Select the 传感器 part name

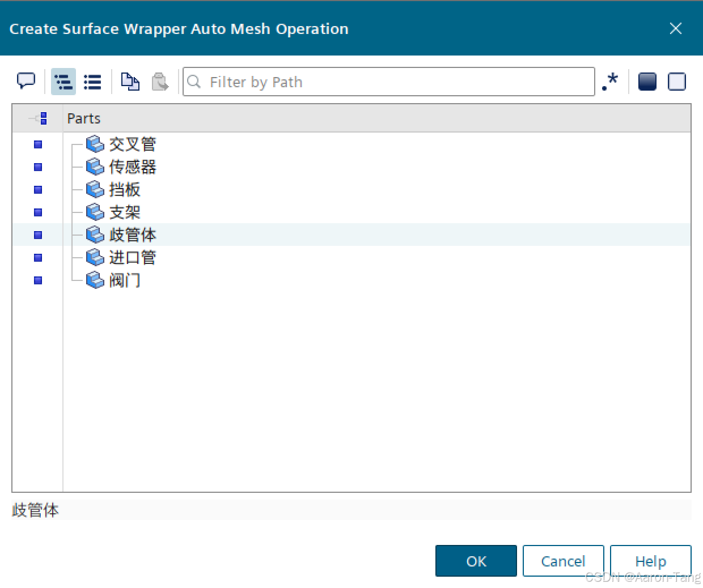tap(133, 167)
